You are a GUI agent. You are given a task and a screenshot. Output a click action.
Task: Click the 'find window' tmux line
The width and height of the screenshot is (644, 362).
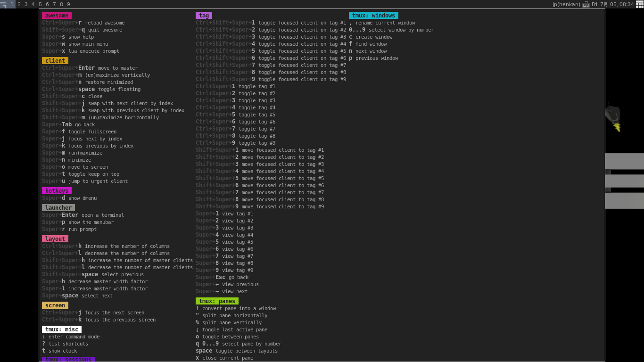point(368,44)
